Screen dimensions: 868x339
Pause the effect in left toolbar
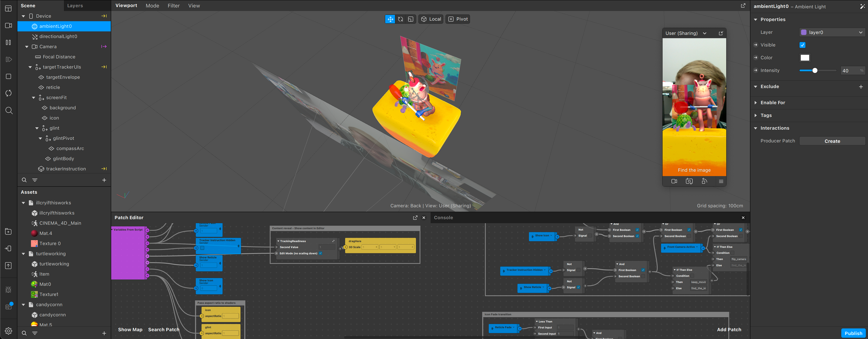pos(8,42)
